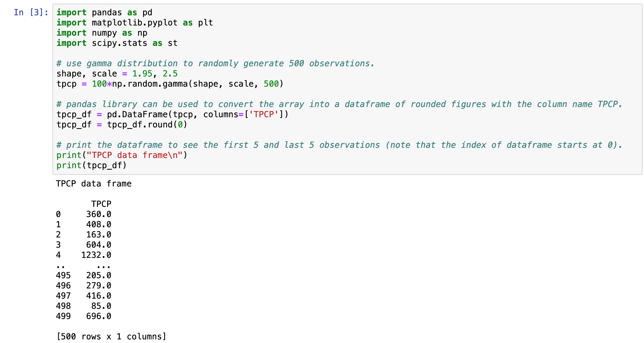Click the line 'import scipy.stats as st'
The height and width of the screenshot is (343, 644).
117,43
